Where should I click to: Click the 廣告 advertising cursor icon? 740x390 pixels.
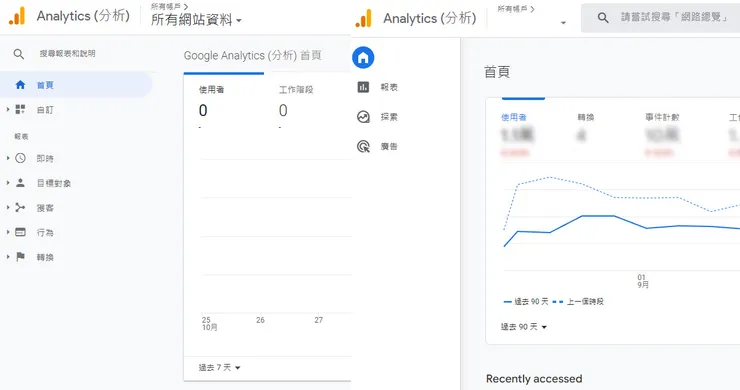pos(363,146)
